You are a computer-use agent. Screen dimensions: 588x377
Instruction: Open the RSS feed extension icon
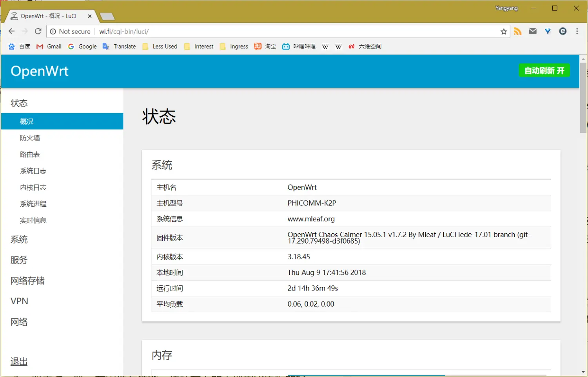tap(518, 31)
